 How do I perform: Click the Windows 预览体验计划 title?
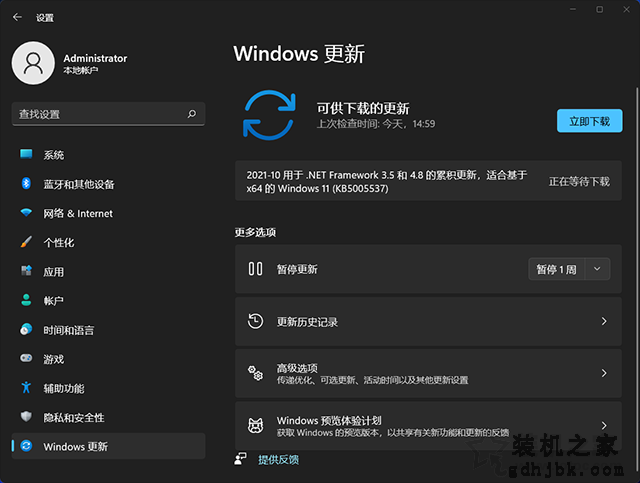tap(329, 420)
